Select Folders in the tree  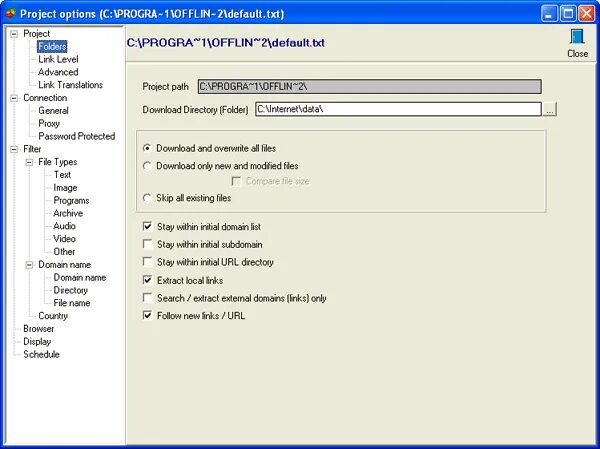tap(52, 46)
